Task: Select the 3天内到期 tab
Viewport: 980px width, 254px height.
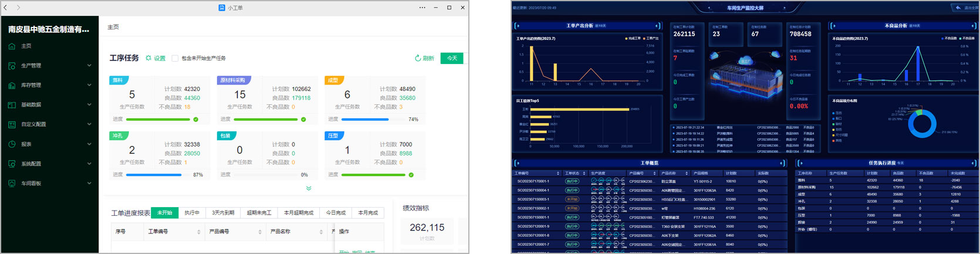Action: 223,213
